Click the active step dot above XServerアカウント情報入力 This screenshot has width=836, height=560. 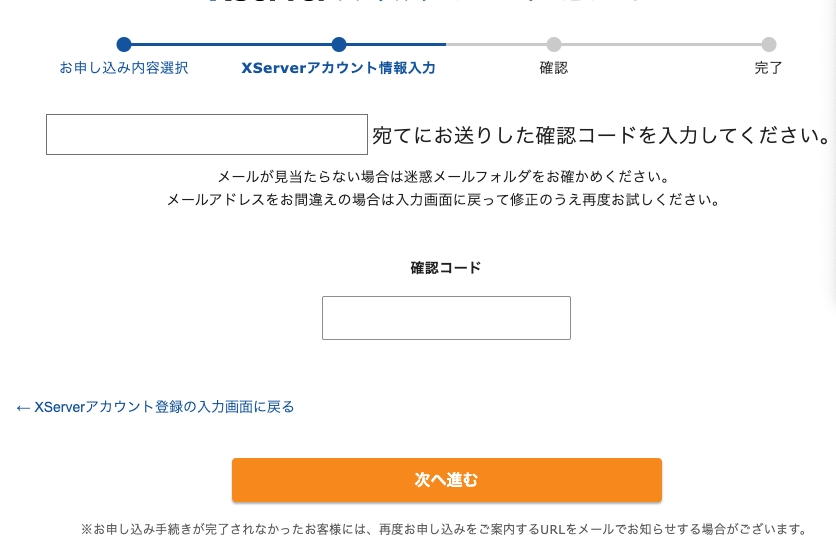tap(339, 44)
